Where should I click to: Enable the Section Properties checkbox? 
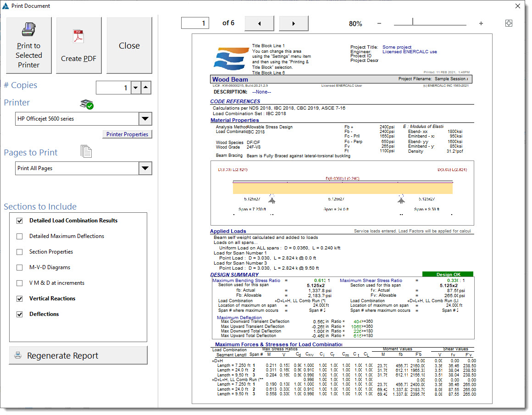(x=20, y=252)
